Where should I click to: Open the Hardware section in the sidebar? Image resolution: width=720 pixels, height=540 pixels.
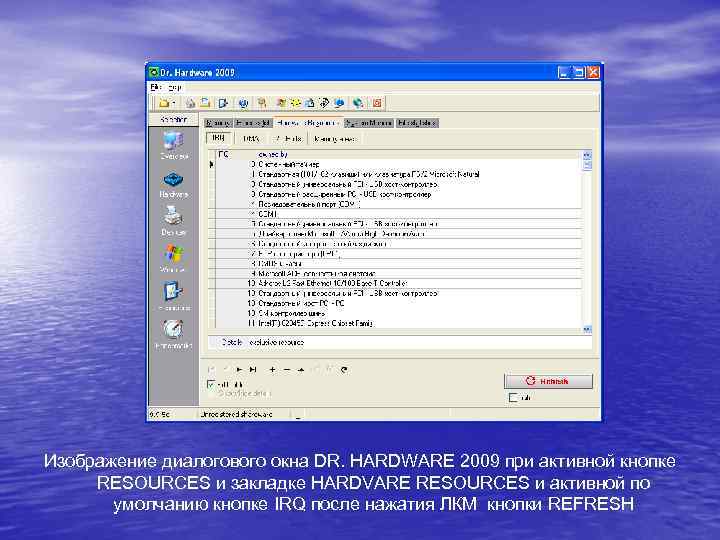(x=174, y=184)
